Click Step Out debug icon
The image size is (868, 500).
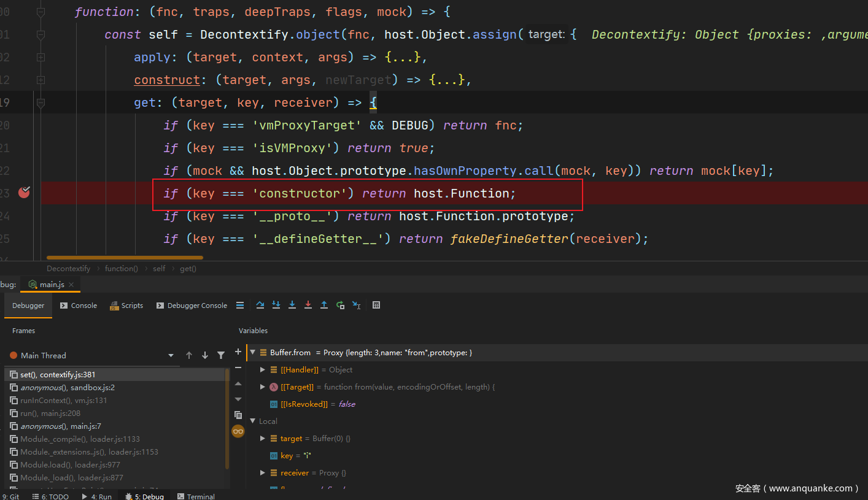click(324, 305)
